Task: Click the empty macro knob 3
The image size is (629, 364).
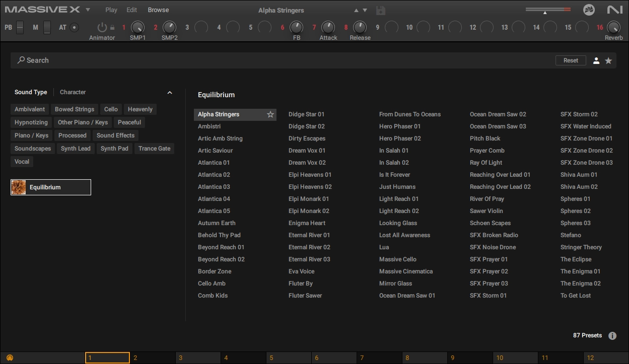Action: click(201, 27)
